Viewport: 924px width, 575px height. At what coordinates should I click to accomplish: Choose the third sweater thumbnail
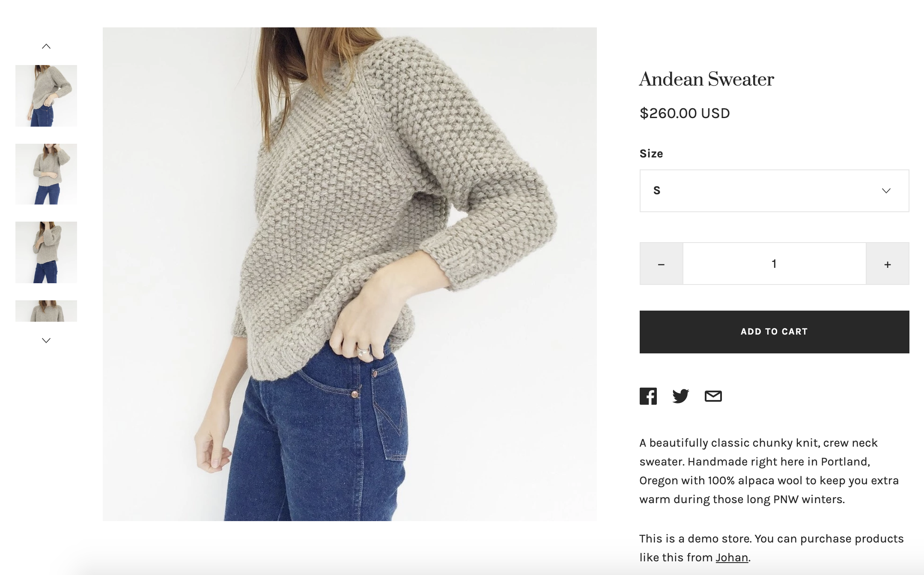pos(46,252)
